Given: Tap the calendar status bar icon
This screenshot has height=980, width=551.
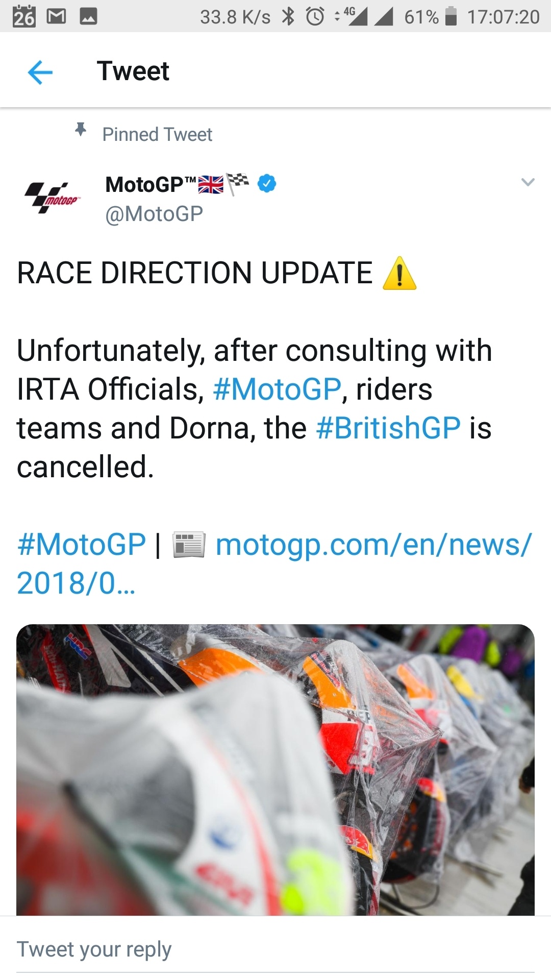Looking at the screenshot, I should [x=24, y=17].
